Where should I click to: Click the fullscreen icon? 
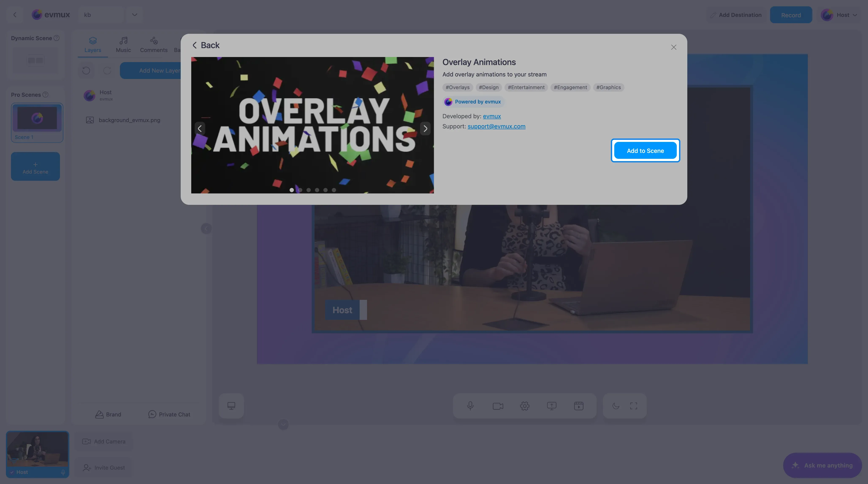[633, 406]
